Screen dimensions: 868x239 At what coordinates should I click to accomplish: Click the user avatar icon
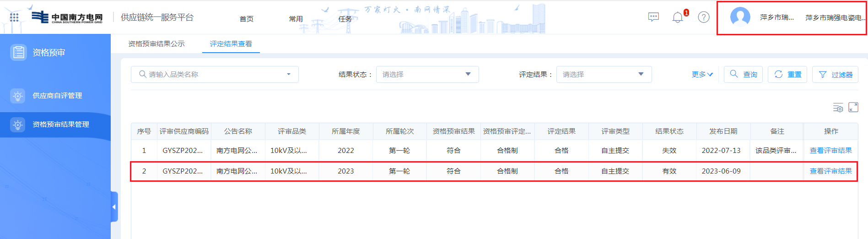740,17
